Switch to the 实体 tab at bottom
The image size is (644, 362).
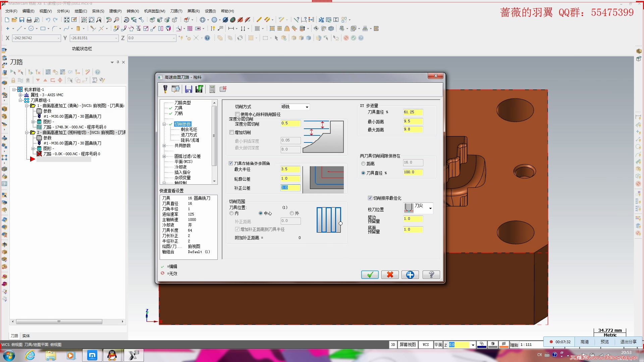coord(26,336)
